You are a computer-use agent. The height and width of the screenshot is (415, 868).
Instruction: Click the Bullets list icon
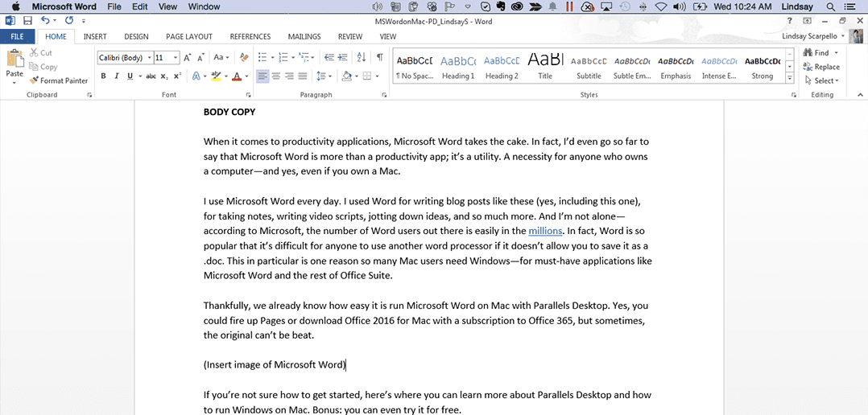coord(262,57)
